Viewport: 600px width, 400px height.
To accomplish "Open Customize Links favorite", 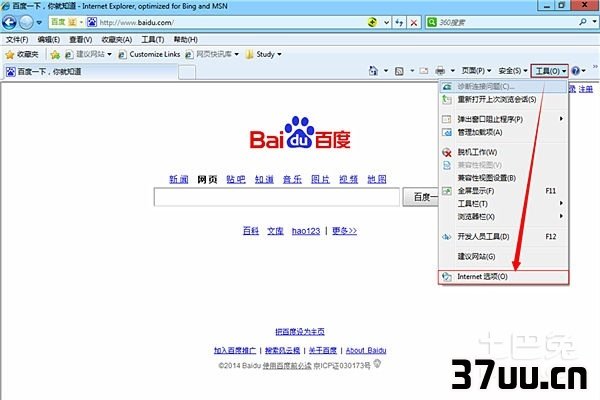I will tap(150, 54).
